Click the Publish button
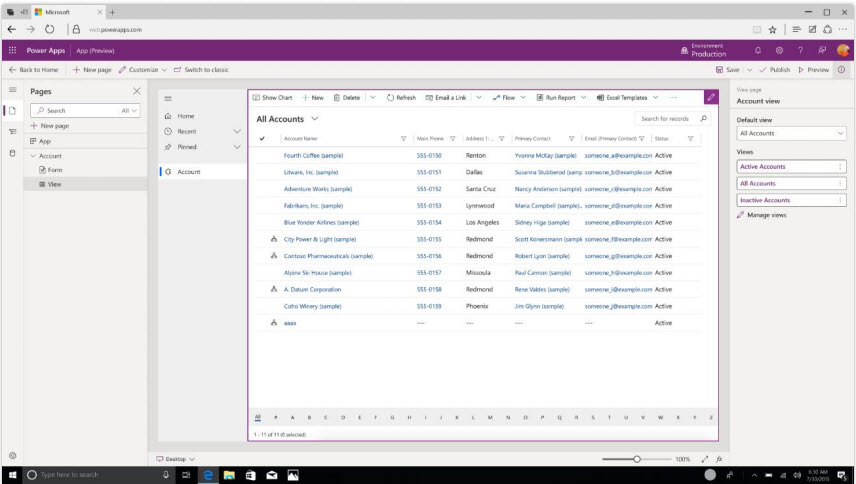856x484 pixels. click(775, 70)
